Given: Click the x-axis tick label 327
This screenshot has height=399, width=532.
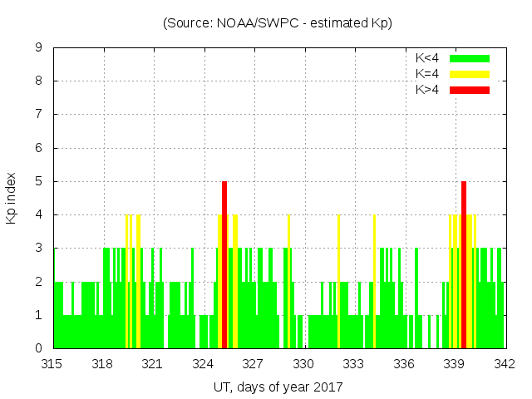Looking at the screenshot, I should (254, 363).
